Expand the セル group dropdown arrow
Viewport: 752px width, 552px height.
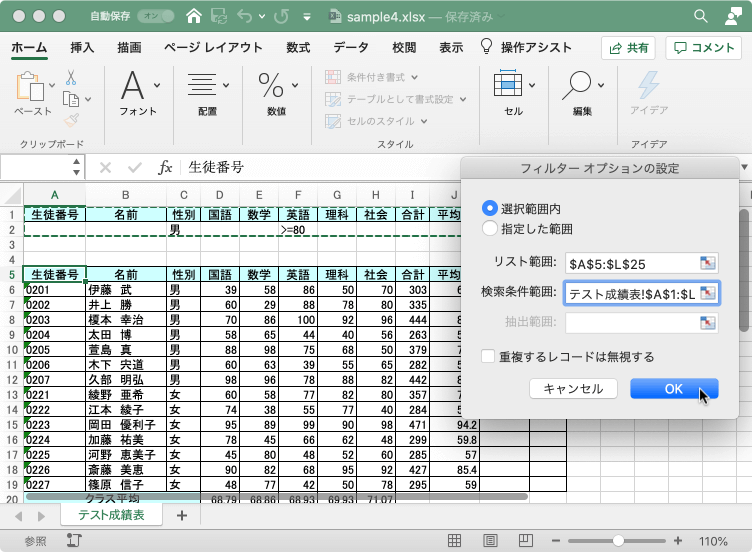(532, 85)
